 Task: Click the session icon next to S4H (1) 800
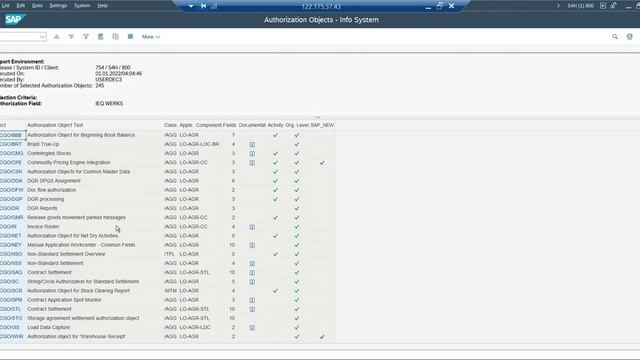point(603,6)
